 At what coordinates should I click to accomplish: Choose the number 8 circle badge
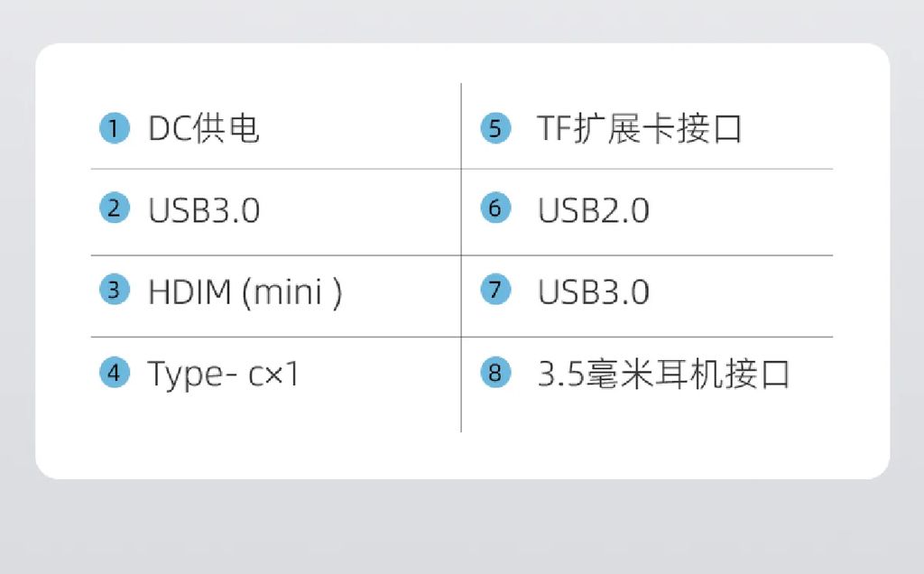[x=494, y=373]
